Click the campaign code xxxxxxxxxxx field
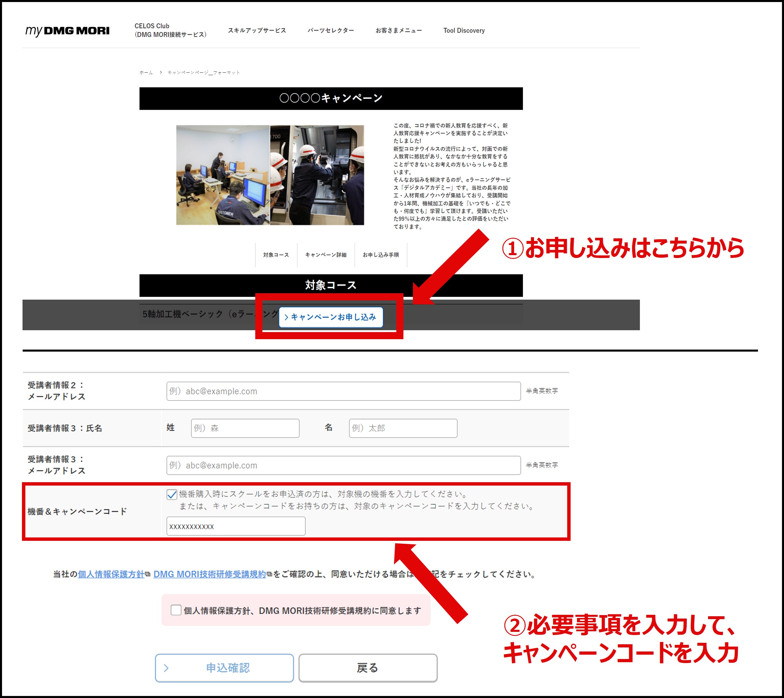The height and width of the screenshot is (698, 784). click(236, 526)
